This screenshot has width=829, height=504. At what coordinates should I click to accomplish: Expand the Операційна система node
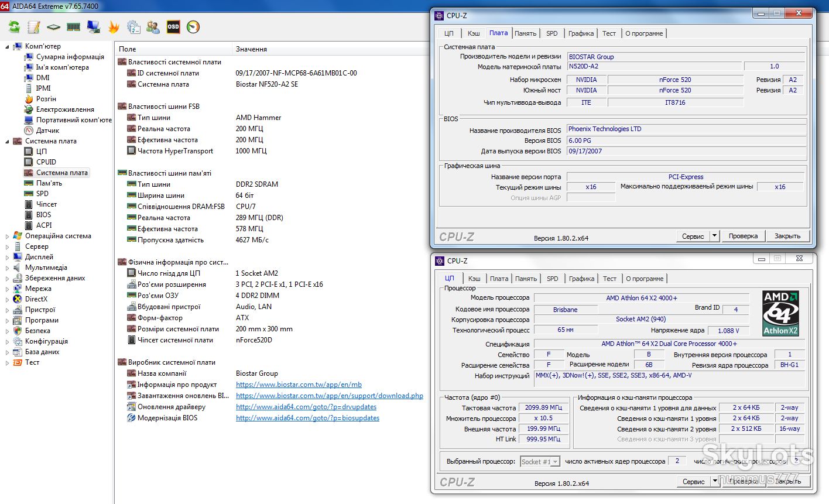click(8, 236)
